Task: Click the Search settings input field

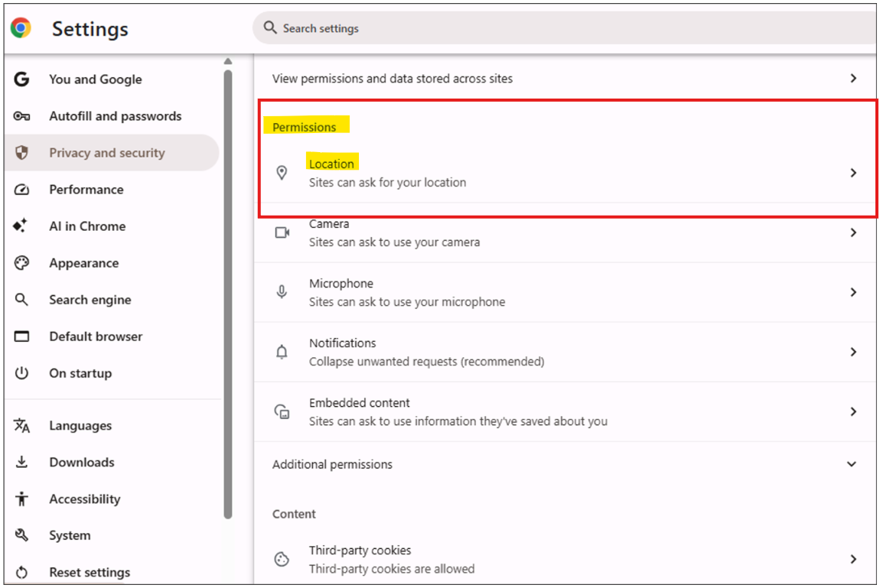Action: click(x=564, y=28)
